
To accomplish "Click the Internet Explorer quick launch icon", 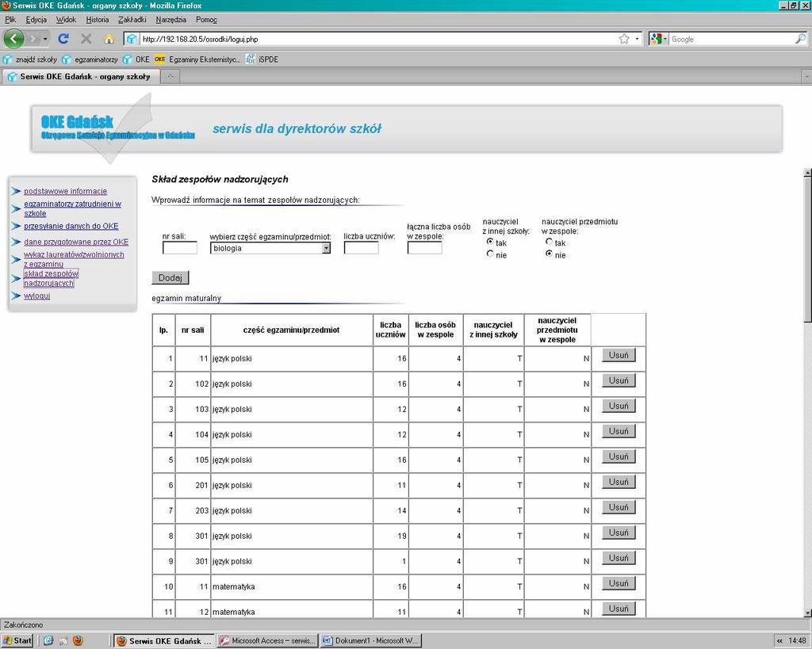I will pyautogui.click(x=48, y=641).
